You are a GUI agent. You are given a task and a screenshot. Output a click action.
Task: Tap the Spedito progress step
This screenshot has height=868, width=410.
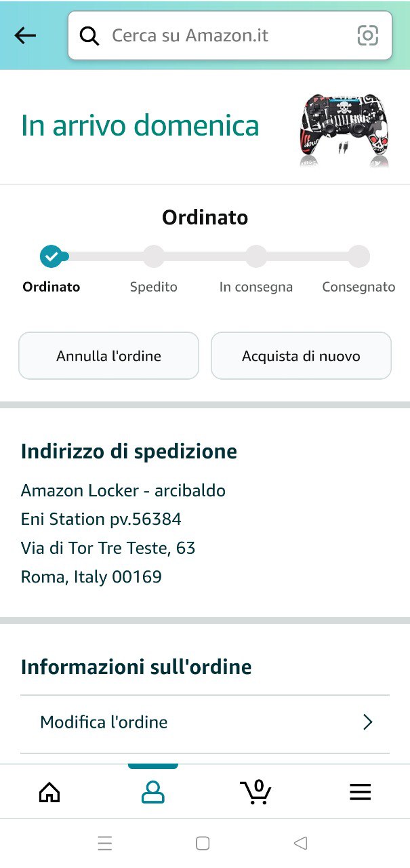click(x=154, y=256)
